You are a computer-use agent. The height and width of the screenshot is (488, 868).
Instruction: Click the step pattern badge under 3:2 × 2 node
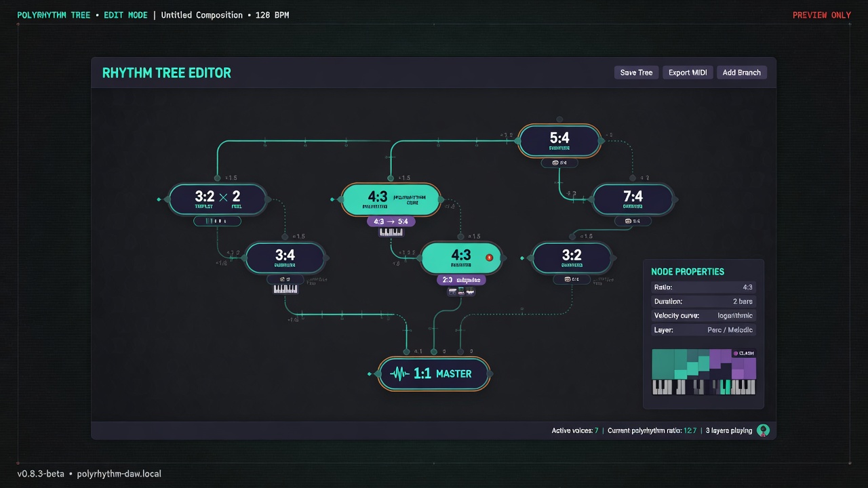coord(217,221)
